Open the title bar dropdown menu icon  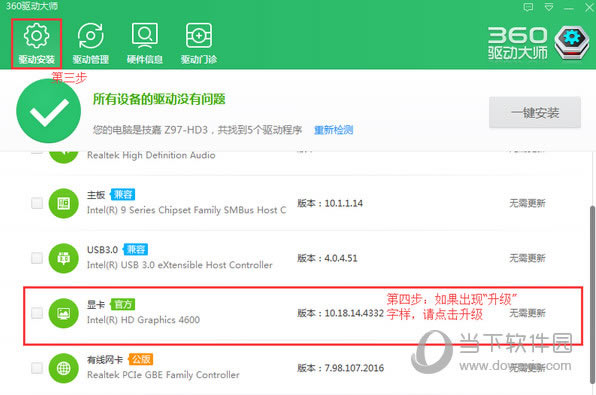click(x=549, y=7)
